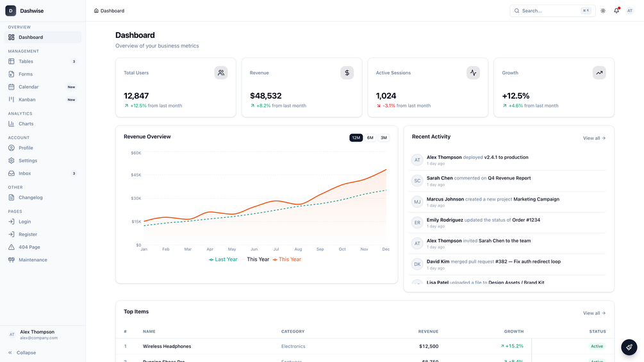Click View all in Recent Activity

[x=594, y=138]
